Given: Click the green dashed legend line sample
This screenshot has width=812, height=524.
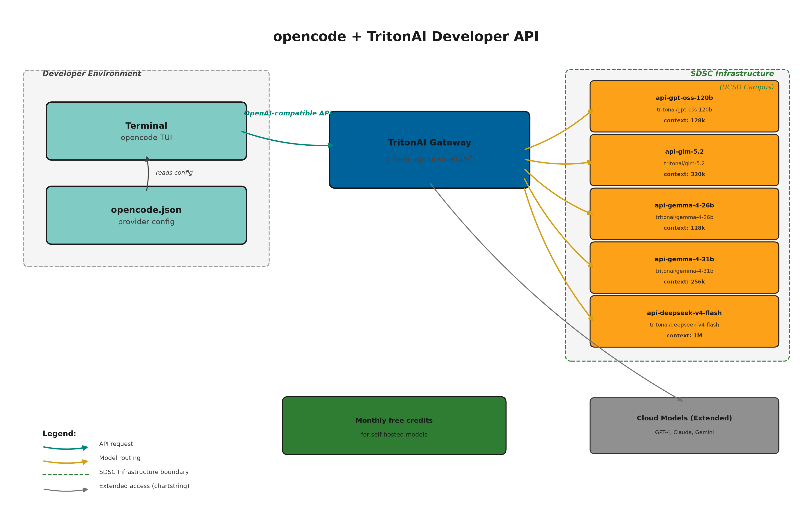Looking at the screenshot, I should click(x=66, y=475).
